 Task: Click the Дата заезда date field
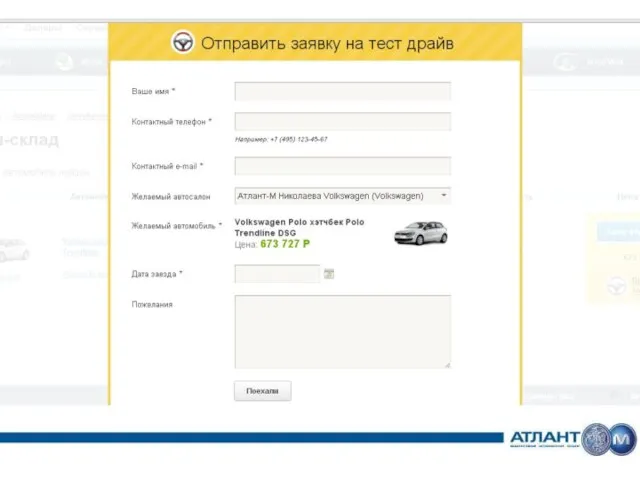click(x=277, y=273)
